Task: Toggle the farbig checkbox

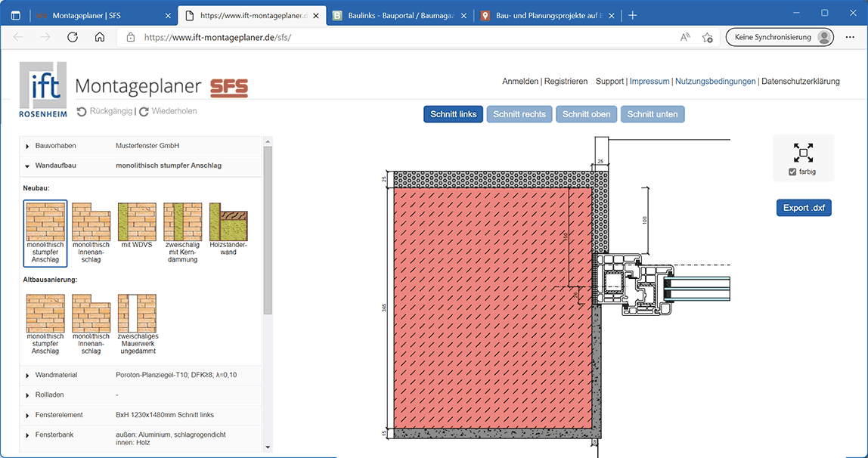Action: point(792,172)
